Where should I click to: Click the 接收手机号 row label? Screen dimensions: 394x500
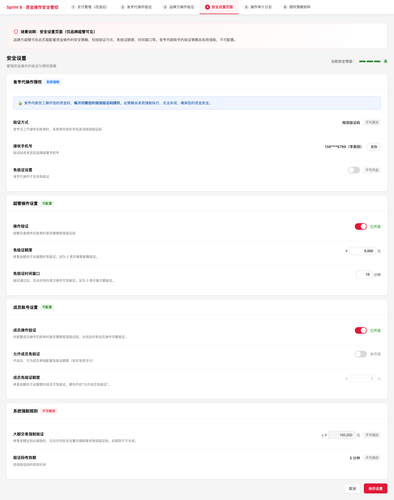(x=23, y=146)
